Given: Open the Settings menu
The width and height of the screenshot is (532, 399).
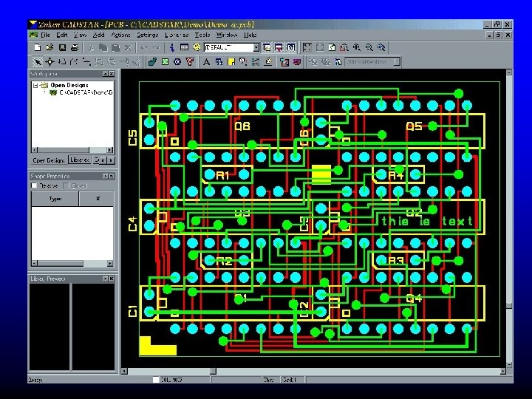Looking at the screenshot, I should (148, 35).
